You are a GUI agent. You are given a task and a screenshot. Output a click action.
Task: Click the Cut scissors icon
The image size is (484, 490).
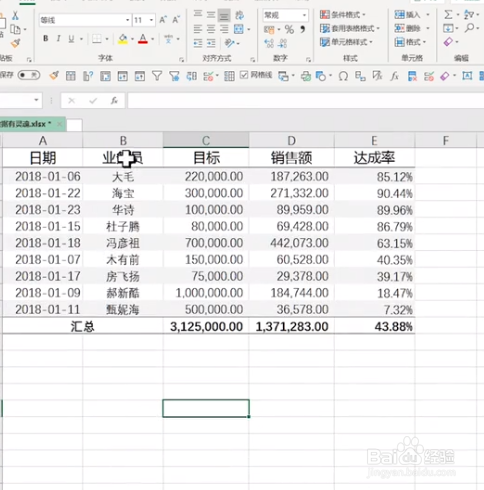pos(15,16)
